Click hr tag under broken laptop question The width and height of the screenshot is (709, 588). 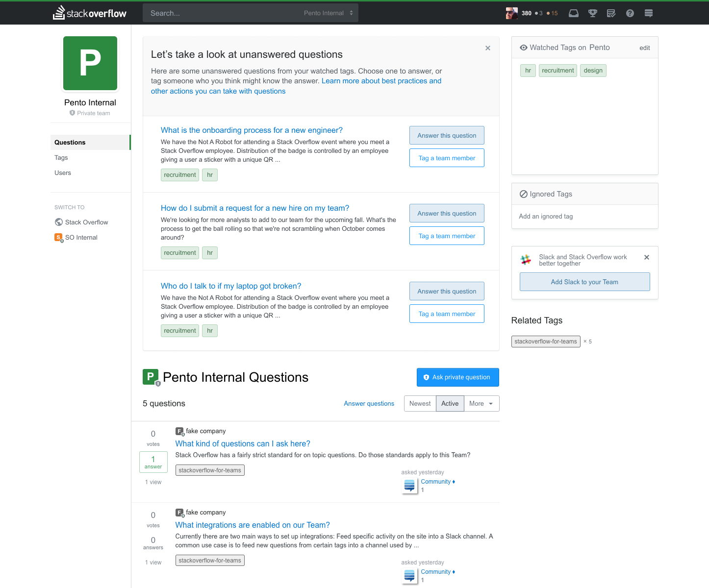(x=210, y=331)
